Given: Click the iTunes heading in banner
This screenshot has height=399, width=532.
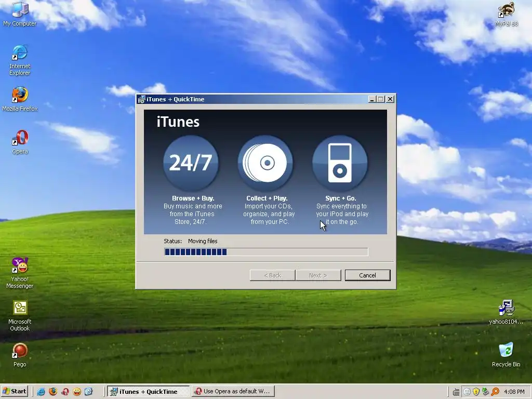Looking at the screenshot, I should coord(178,122).
